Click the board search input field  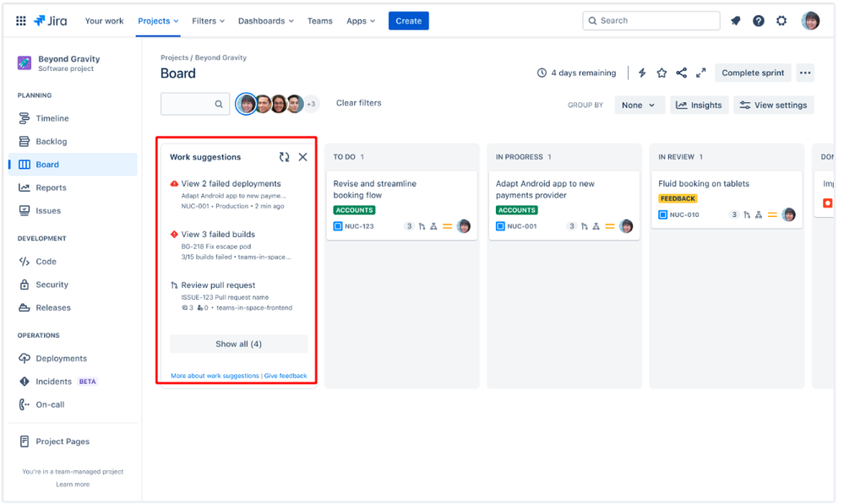(195, 104)
